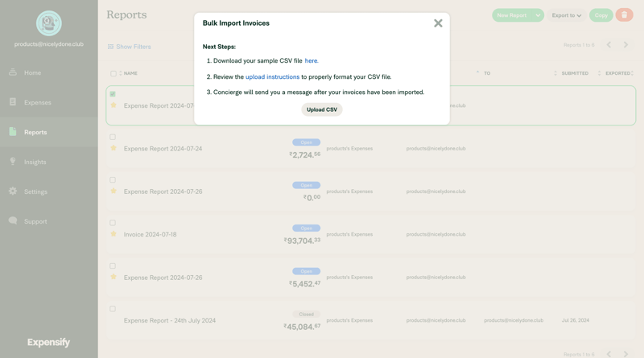Open Reports in the sidebar

tap(49, 132)
